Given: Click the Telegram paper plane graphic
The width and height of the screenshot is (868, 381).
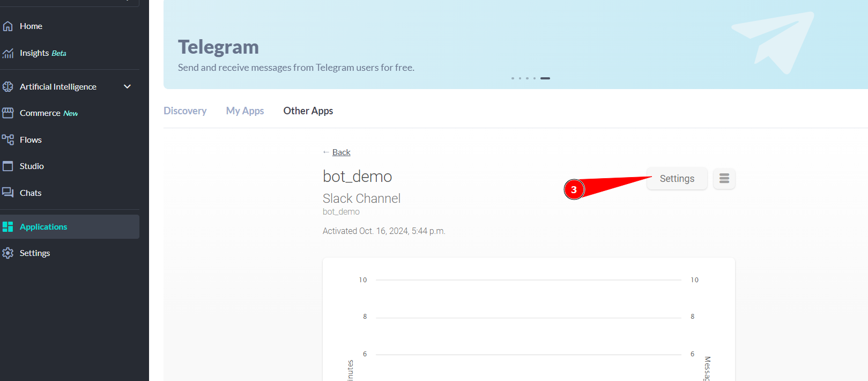Looking at the screenshot, I should [774, 41].
